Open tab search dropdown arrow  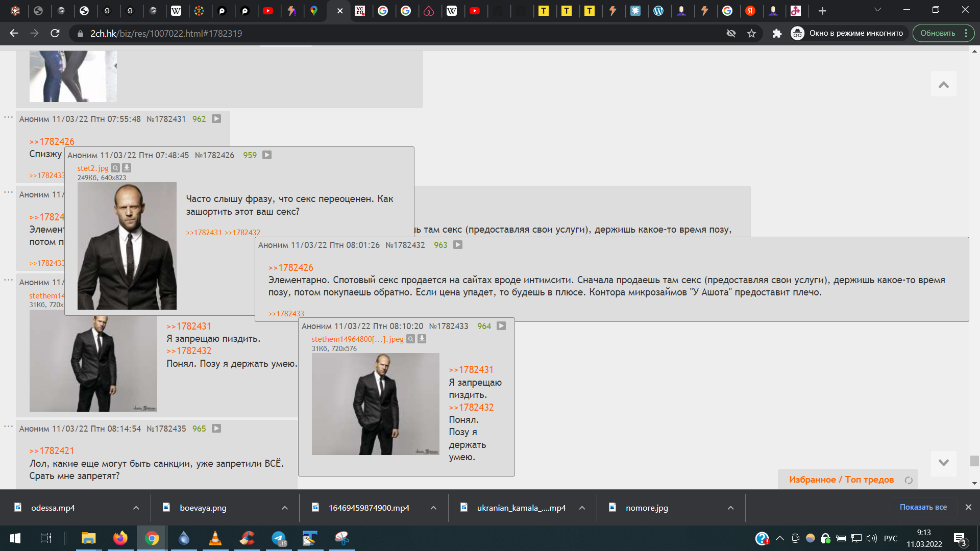[877, 10]
